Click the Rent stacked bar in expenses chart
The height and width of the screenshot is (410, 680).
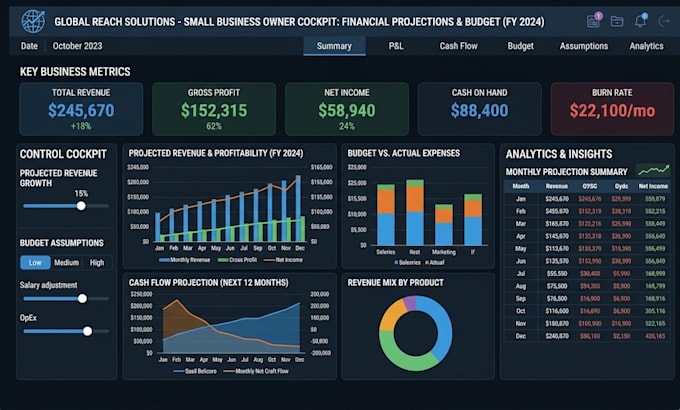[415, 212]
